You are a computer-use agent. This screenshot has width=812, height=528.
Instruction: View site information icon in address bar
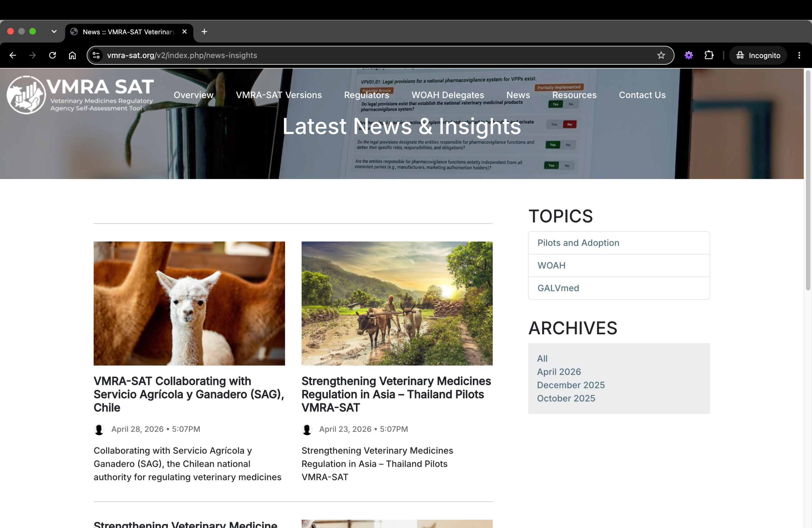(96, 55)
